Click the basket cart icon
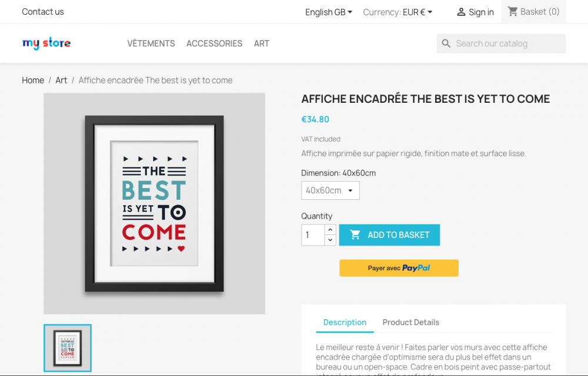Screen dimensions: 588x376 [513, 11]
